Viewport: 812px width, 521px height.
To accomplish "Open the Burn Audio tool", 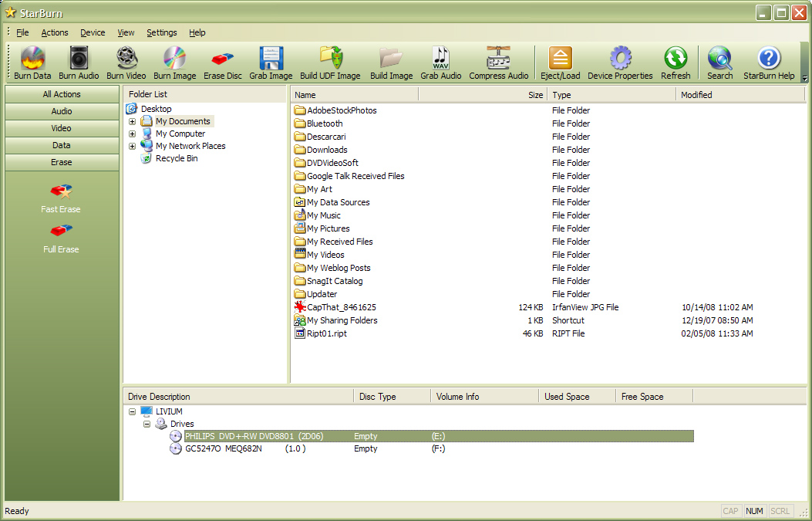I will click(79, 63).
